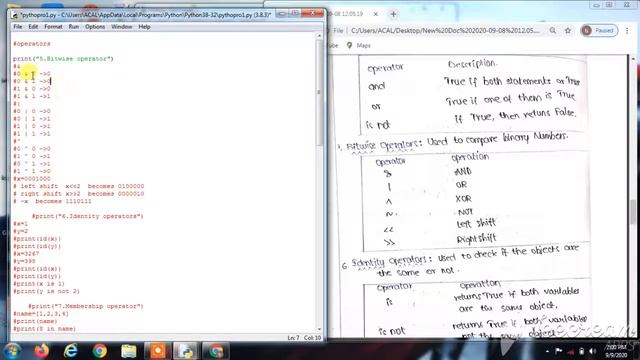Launch Firefox from the taskbar
The image size is (640, 360).
tap(42, 351)
